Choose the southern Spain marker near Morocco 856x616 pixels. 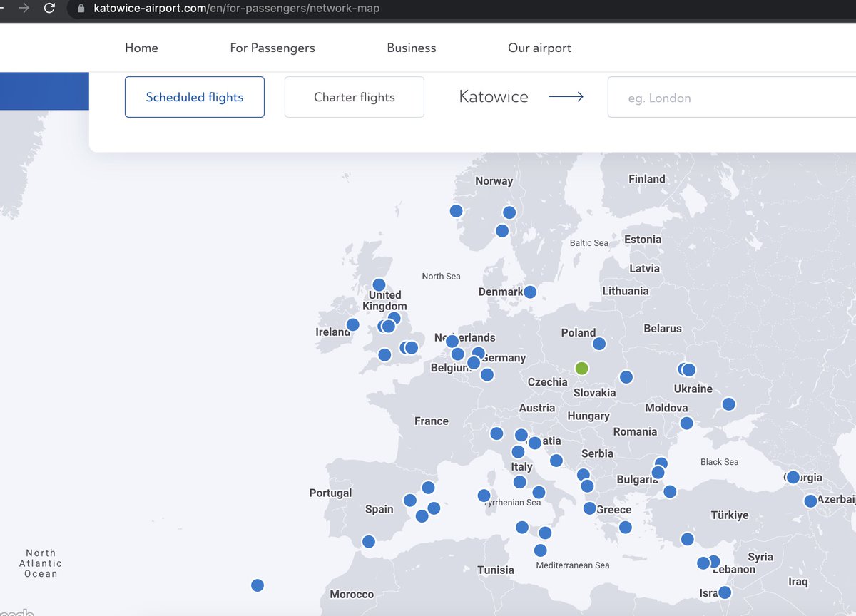click(x=368, y=541)
